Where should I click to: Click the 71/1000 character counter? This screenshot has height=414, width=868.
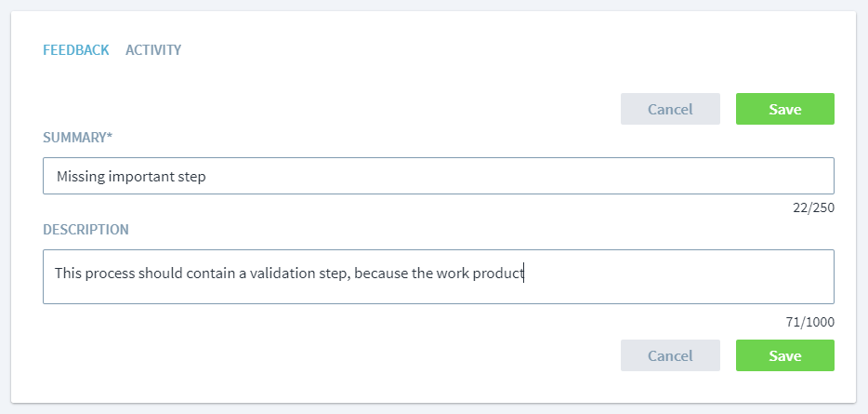coord(810,323)
